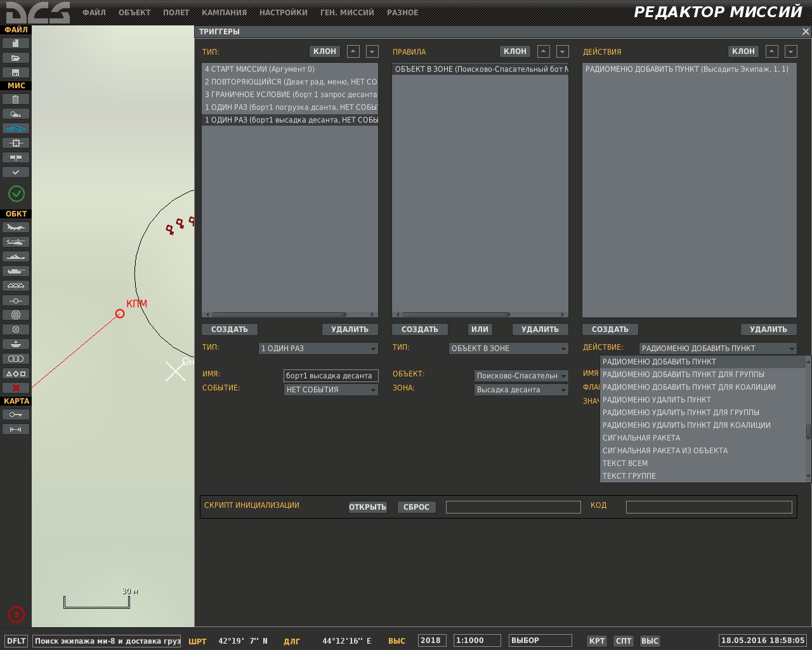Open weather settings cloud-and-sun icon
The width and height of the screenshot is (812, 650).
pyautogui.click(x=16, y=114)
